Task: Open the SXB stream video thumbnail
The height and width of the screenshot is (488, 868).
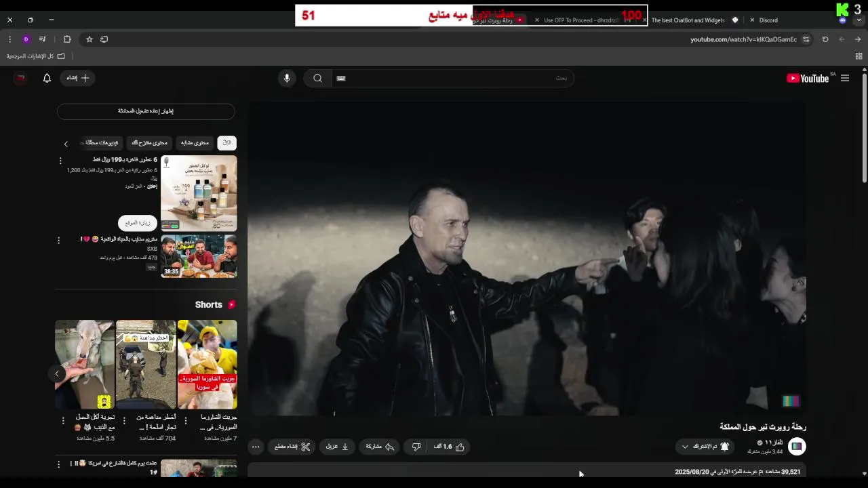Action: pos(199,256)
